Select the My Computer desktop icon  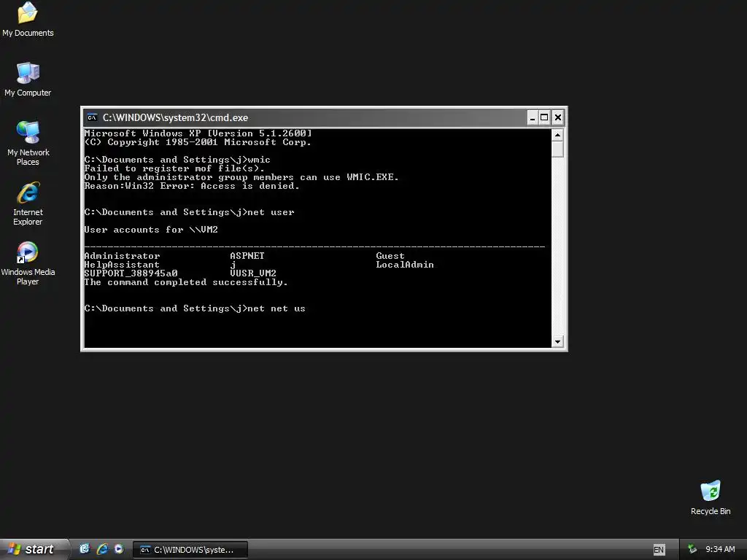pyautogui.click(x=28, y=79)
